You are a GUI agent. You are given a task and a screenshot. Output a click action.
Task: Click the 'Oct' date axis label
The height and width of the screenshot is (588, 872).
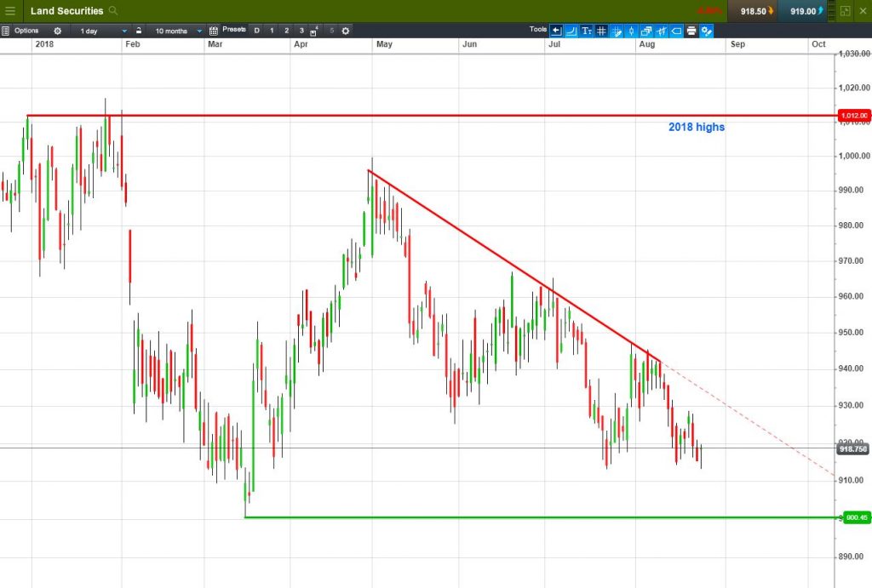(818, 44)
